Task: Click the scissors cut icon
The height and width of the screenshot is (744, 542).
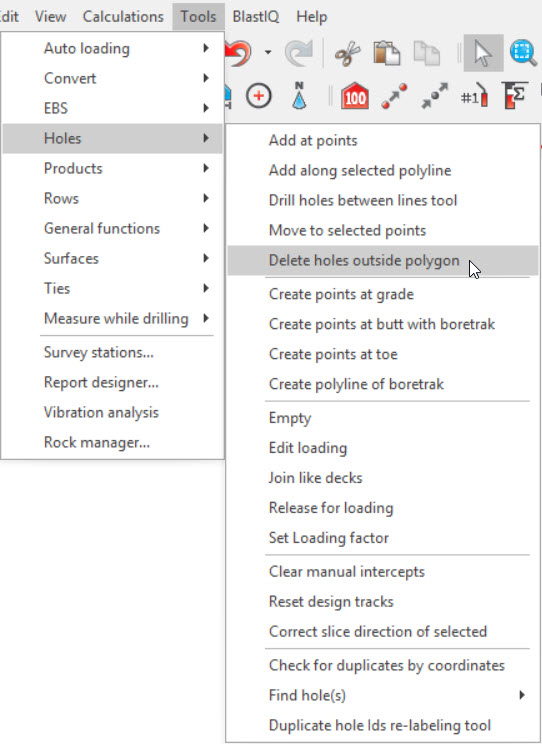Action: [x=347, y=53]
